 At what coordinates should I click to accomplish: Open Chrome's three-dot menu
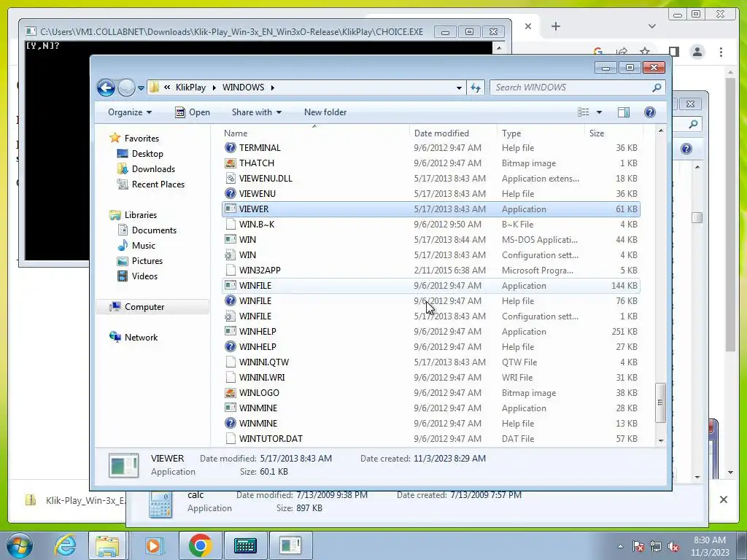(721, 52)
